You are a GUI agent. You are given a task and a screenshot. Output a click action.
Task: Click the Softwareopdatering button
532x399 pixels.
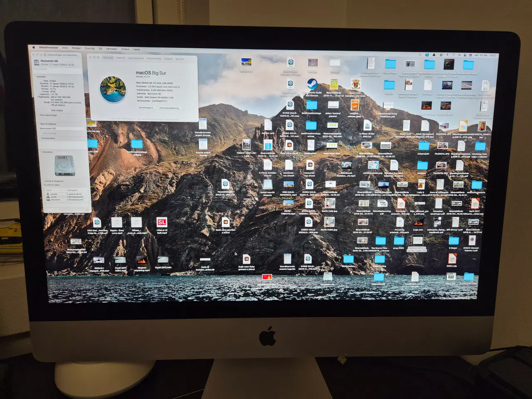coord(170,107)
